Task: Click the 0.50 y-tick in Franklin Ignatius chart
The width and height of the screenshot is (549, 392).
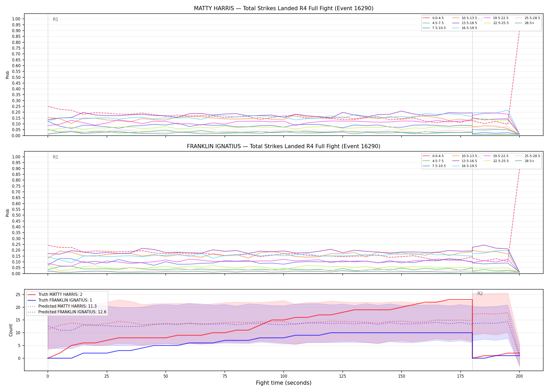Action: pos(16,215)
